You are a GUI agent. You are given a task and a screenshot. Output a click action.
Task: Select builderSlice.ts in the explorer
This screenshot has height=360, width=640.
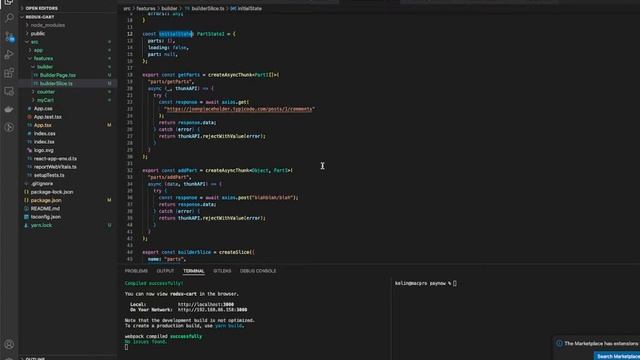click(x=56, y=83)
